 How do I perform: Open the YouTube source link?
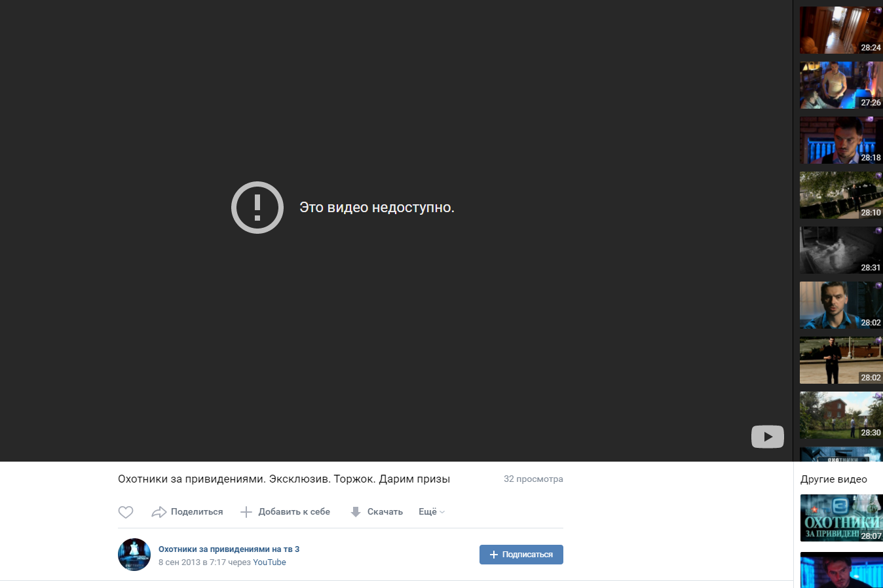(269, 562)
